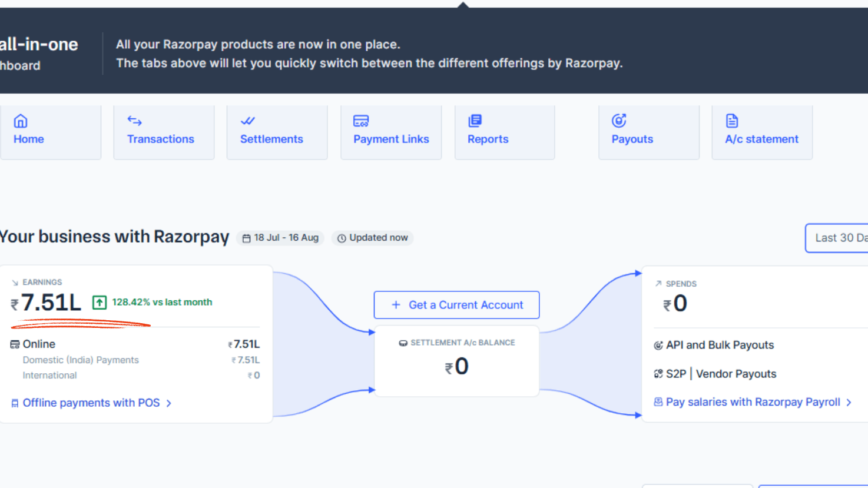Click the green up-arrow growth icon
This screenshot has height=488, width=868.
(x=100, y=303)
